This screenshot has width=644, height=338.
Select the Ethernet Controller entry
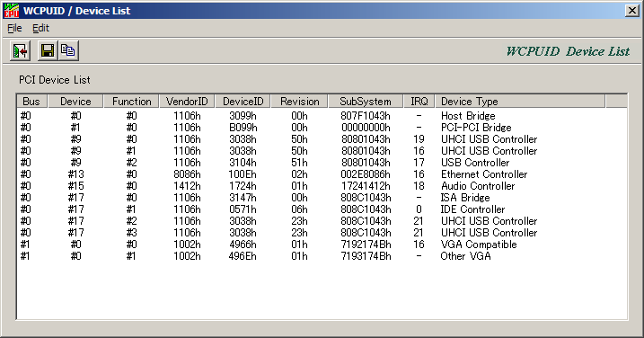[x=322, y=174]
